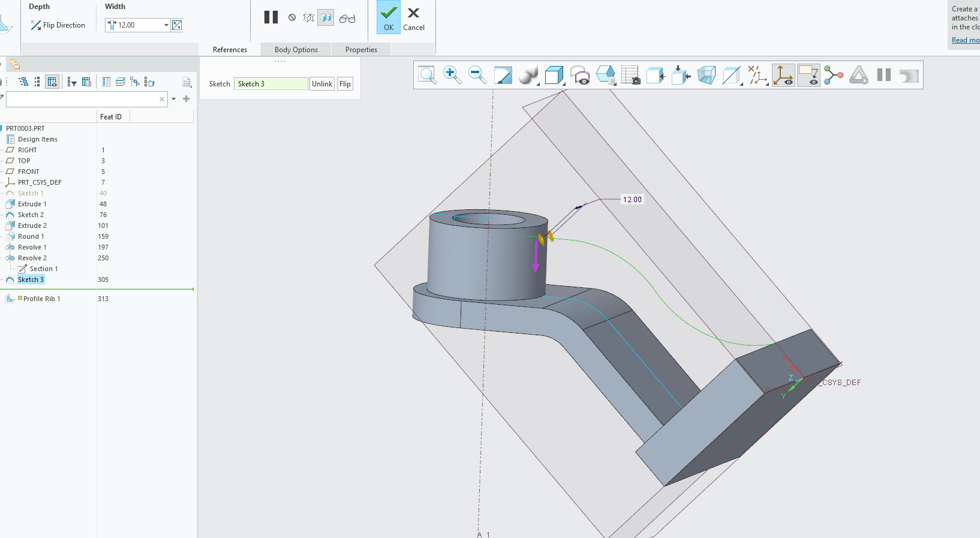Click the glasses verify preview icon
The height and width of the screenshot is (538, 980).
click(347, 19)
